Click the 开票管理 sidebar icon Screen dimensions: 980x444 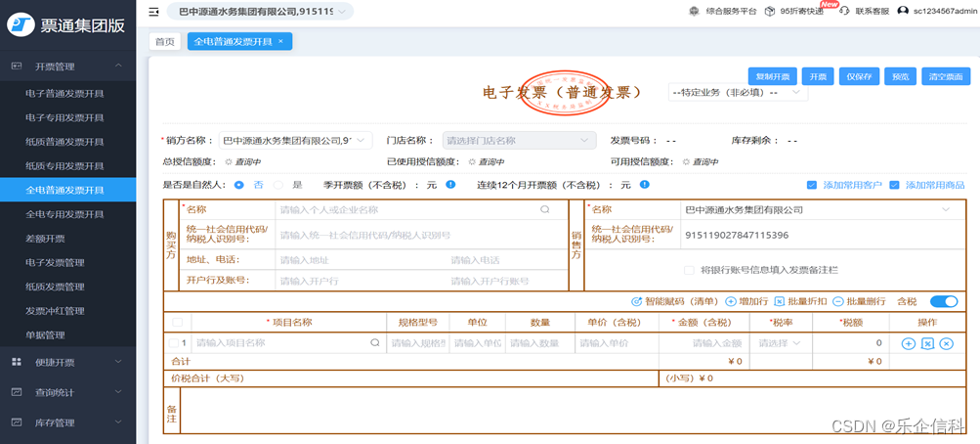pos(18,67)
